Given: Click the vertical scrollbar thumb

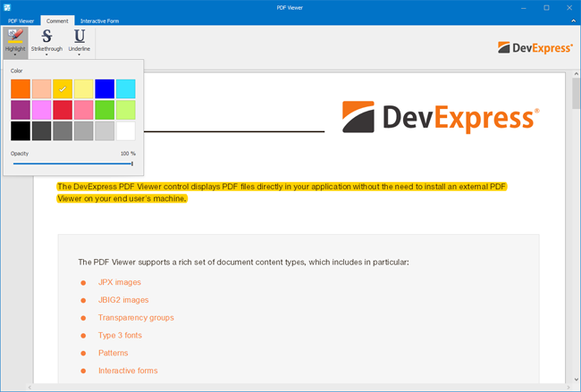Looking at the screenshot, I should point(576,93).
